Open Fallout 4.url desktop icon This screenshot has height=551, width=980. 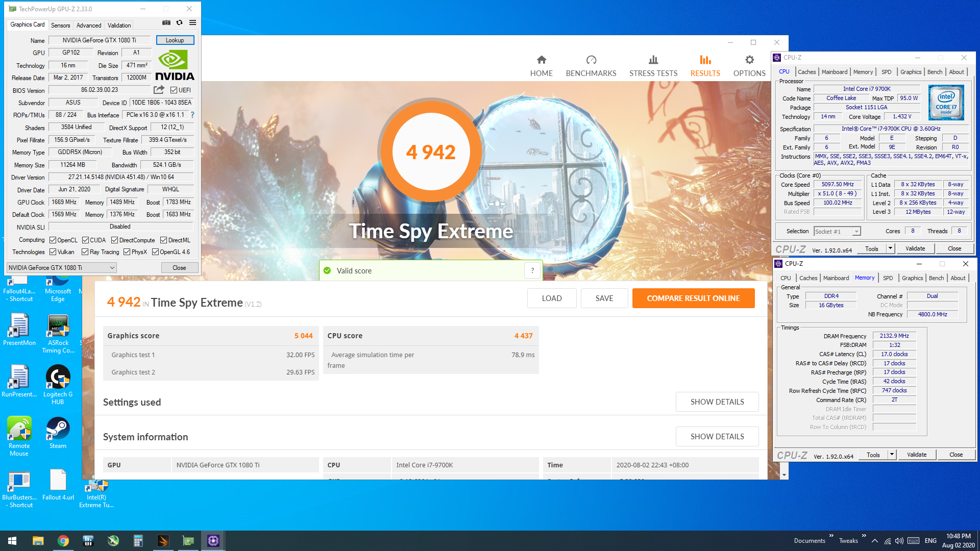(x=58, y=485)
